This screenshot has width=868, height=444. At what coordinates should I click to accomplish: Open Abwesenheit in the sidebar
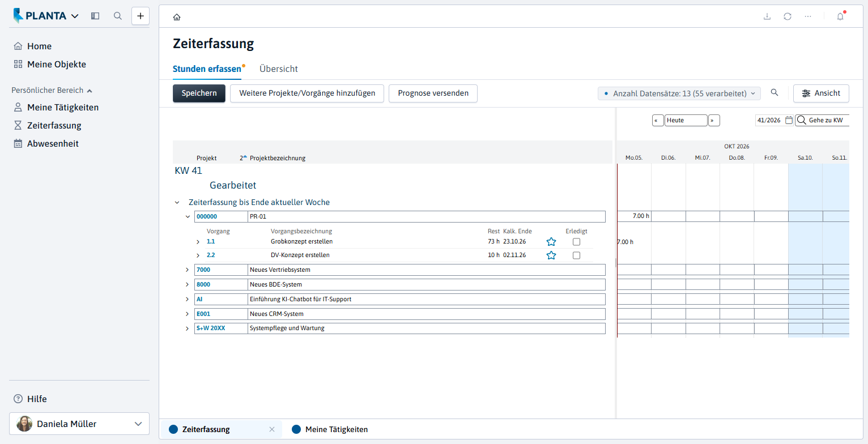[x=53, y=143]
